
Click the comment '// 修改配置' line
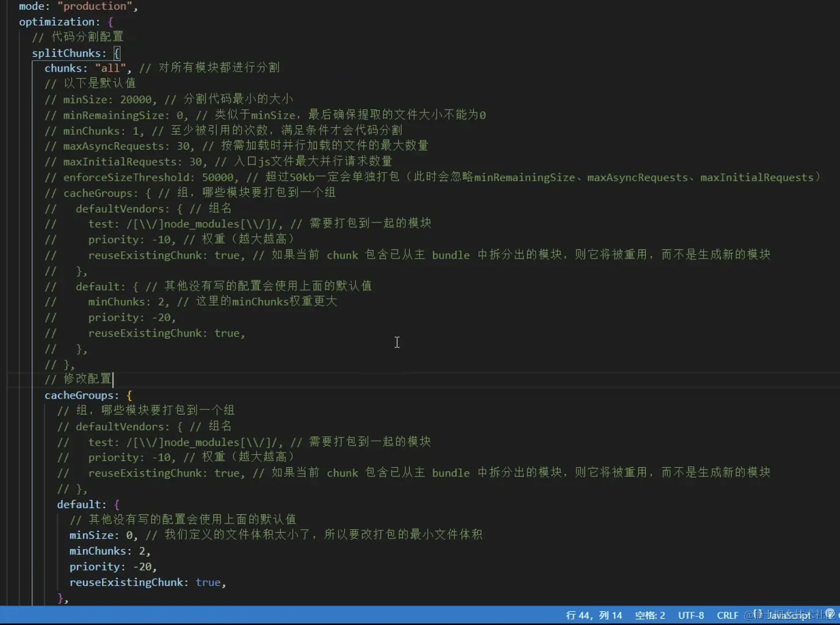78,380
